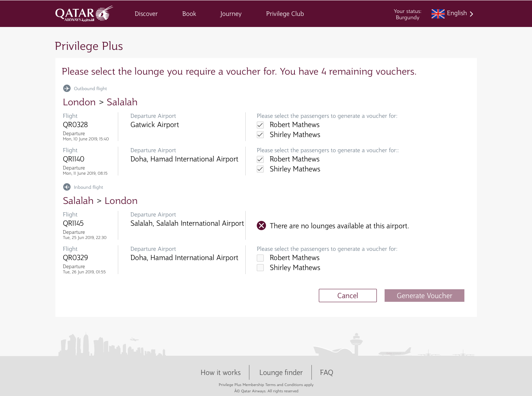
Task: Click the Gatwick Airport text
Action: click(154, 125)
